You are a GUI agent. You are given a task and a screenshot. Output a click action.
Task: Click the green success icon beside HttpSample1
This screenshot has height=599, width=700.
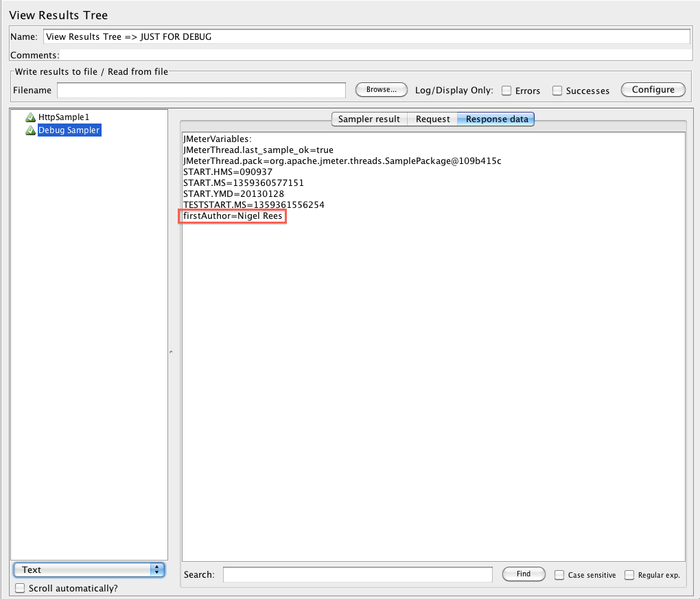pos(30,117)
